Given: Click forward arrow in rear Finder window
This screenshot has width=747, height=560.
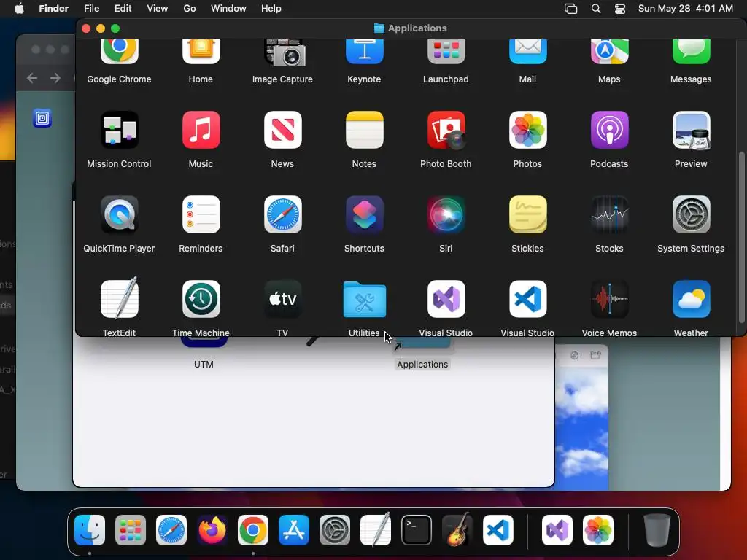Looking at the screenshot, I should (x=55, y=78).
